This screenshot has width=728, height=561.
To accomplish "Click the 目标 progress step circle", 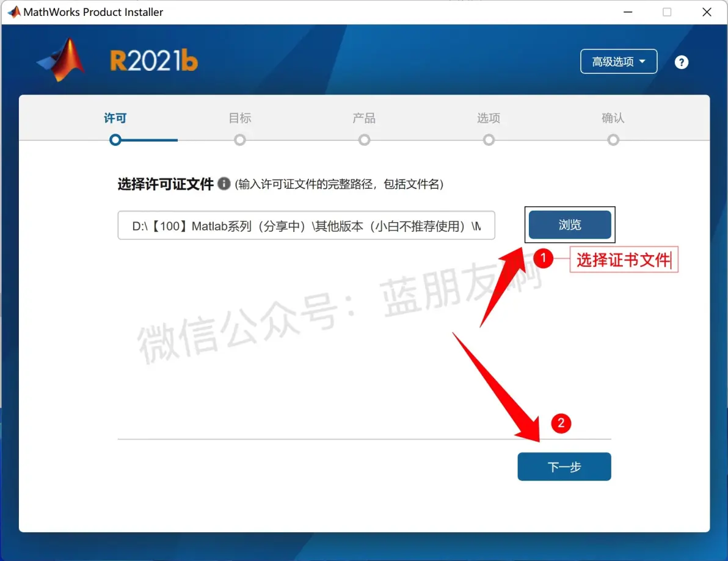I will [x=239, y=140].
